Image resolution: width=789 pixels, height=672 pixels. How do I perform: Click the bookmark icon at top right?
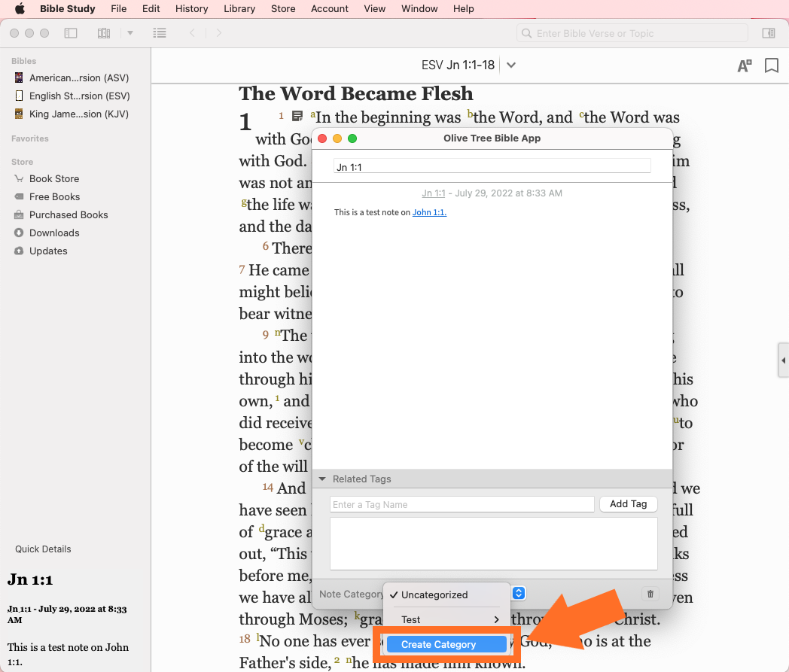[x=771, y=65]
